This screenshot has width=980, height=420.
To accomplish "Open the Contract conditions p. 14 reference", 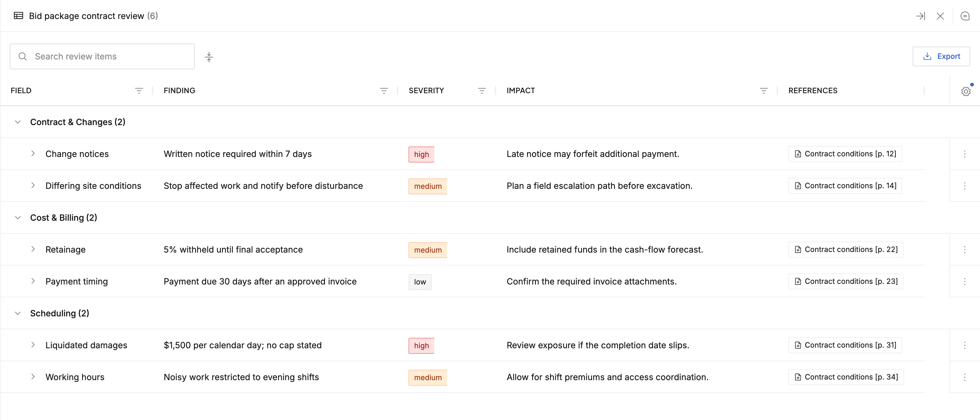I will 845,186.
